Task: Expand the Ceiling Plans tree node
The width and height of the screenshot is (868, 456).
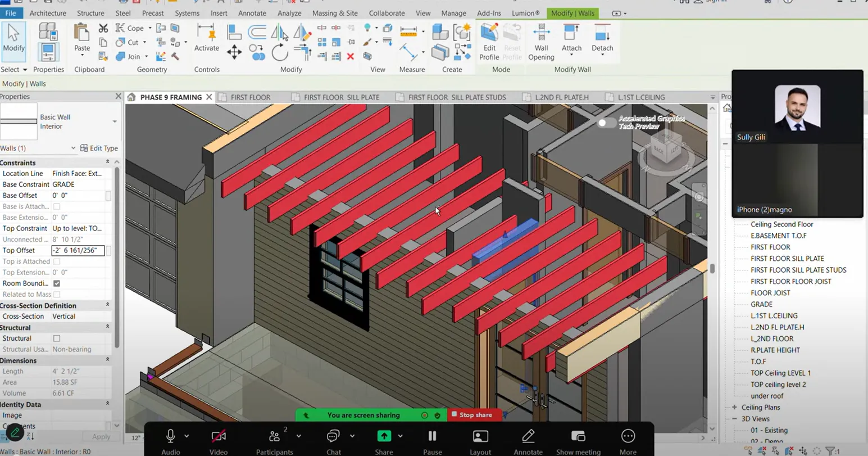Action: click(x=734, y=408)
